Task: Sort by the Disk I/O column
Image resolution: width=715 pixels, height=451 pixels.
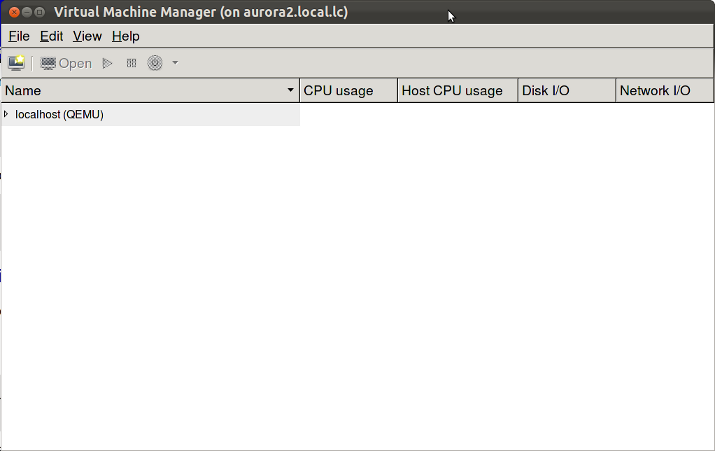Action: [566, 91]
